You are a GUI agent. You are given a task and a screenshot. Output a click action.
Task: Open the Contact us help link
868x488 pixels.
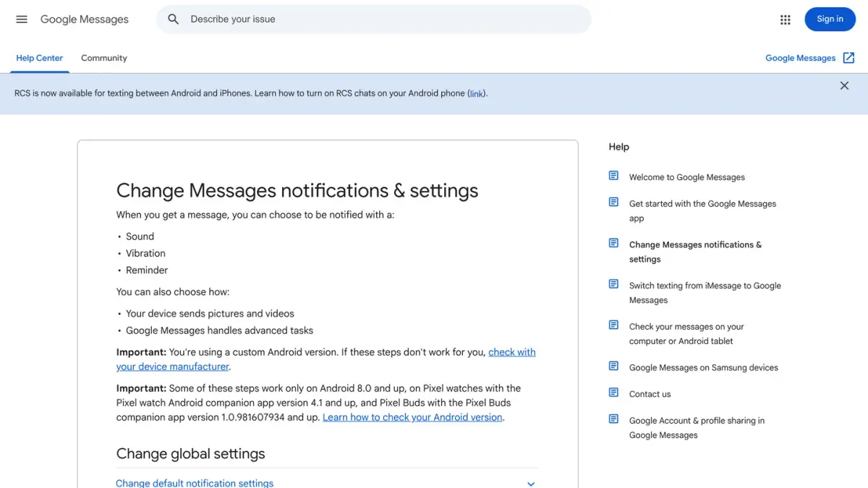pos(650,394)
